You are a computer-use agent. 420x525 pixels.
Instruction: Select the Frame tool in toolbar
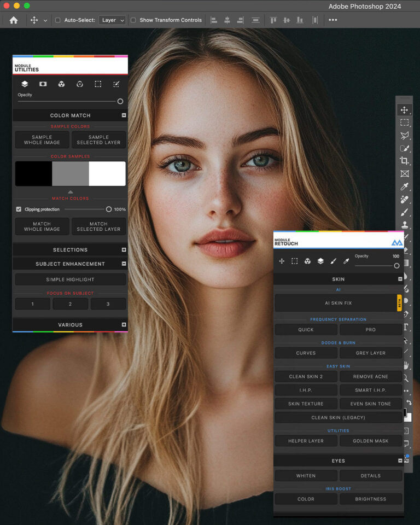pos(404,173)
